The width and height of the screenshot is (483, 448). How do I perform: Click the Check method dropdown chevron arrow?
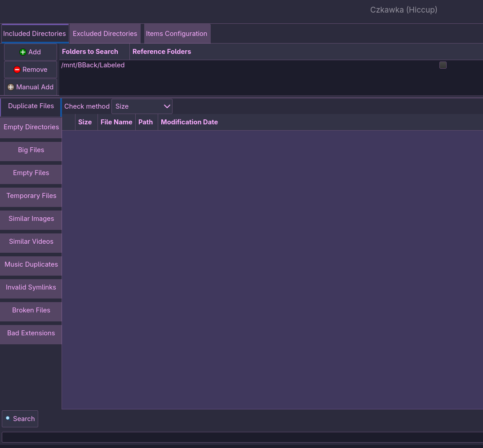tap(167, 106)
